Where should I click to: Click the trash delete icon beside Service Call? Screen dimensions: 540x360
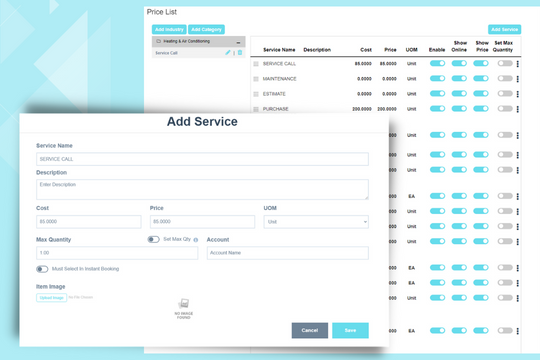tap(240, 53)
